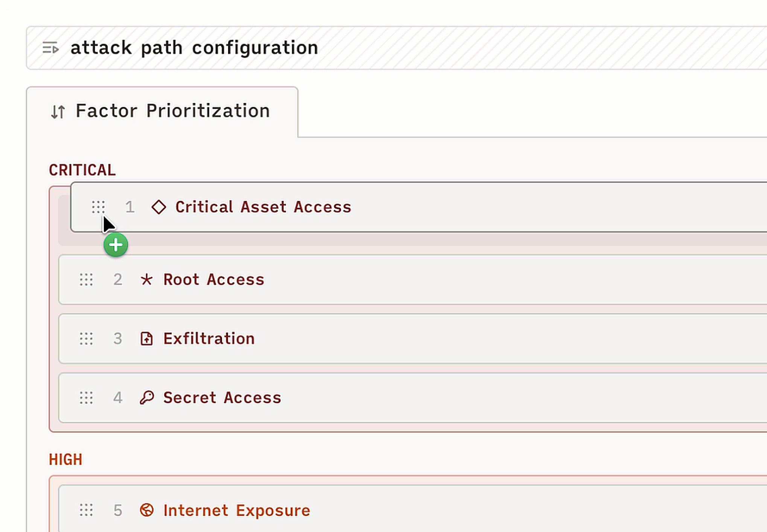
Task: Click the globe icon beside Internet Exposure
Action: point(146,511)
